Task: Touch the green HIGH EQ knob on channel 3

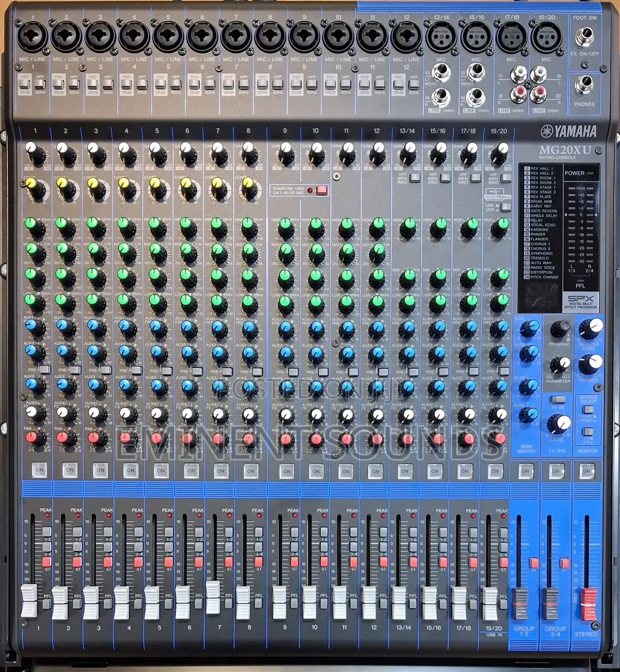Action: click(x=96, y=227)
